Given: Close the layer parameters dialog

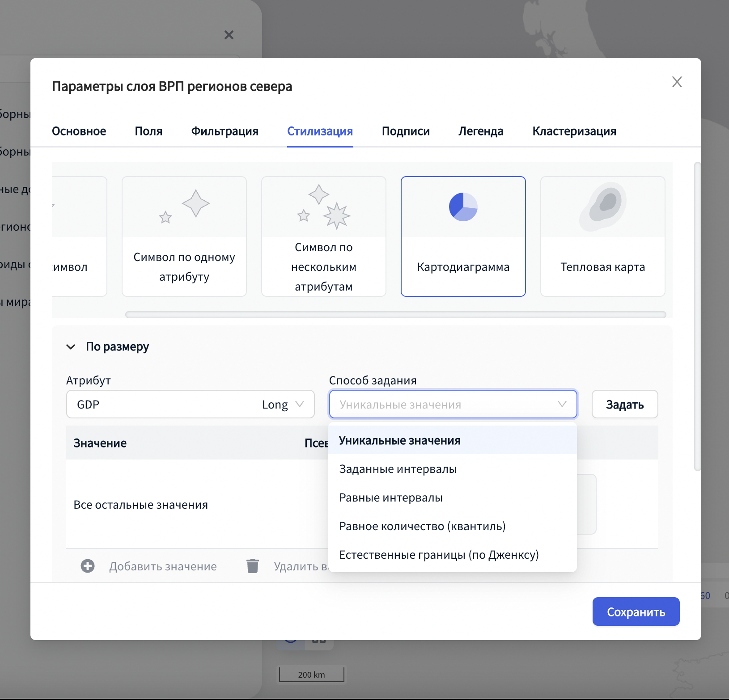Looking at the screenshot, I should 677,82.
